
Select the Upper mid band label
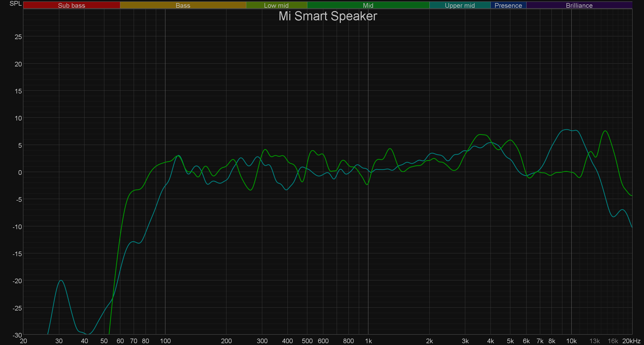click(x=460, y=5)
